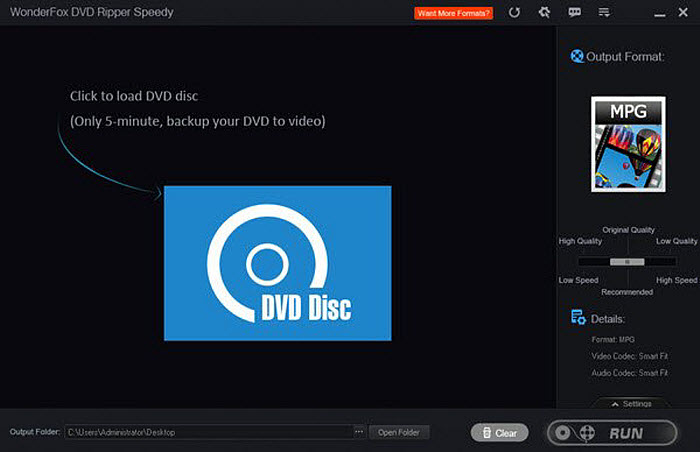Select the MPG output format thumbnail
This screenshot has width=700, height=452.
tap(628, 144)
